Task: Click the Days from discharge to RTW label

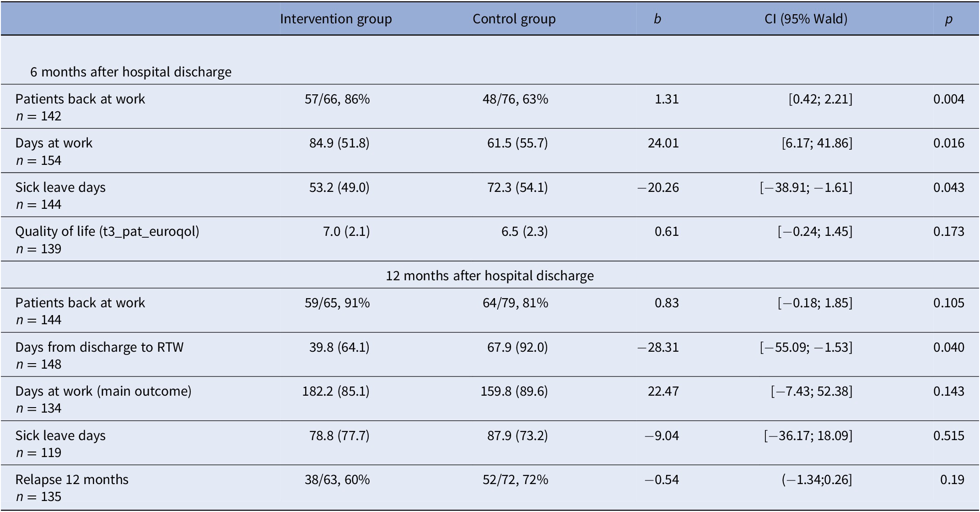Action: click(99, 347)
